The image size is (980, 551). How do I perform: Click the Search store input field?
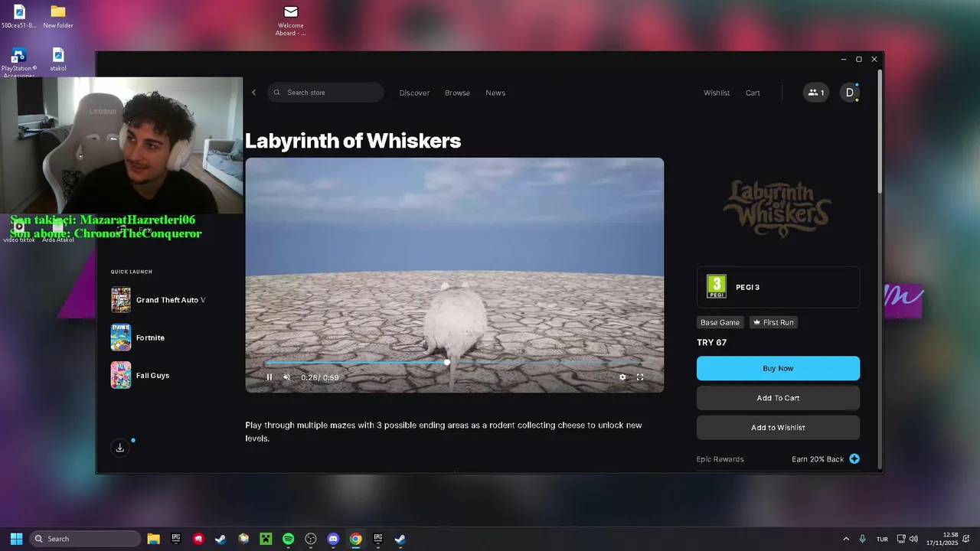pyautogui.click(x=325, y=93)
